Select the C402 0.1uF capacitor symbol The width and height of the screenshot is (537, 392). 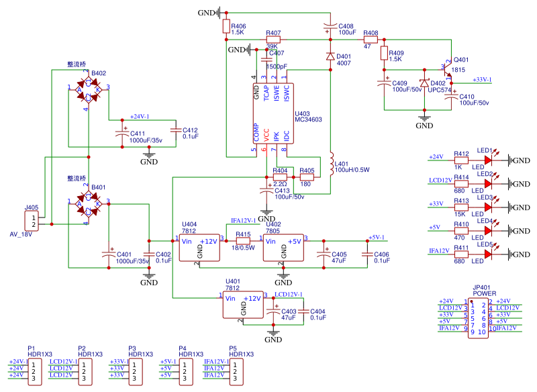[149, 254]
